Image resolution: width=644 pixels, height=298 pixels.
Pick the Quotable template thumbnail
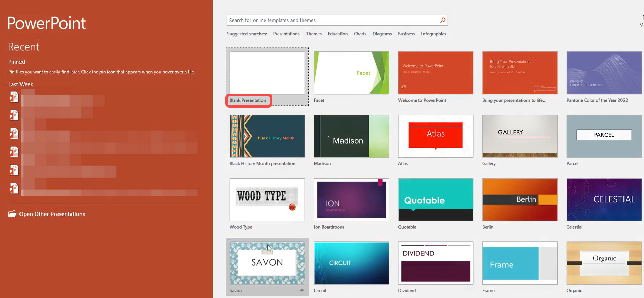click(436, 199)
